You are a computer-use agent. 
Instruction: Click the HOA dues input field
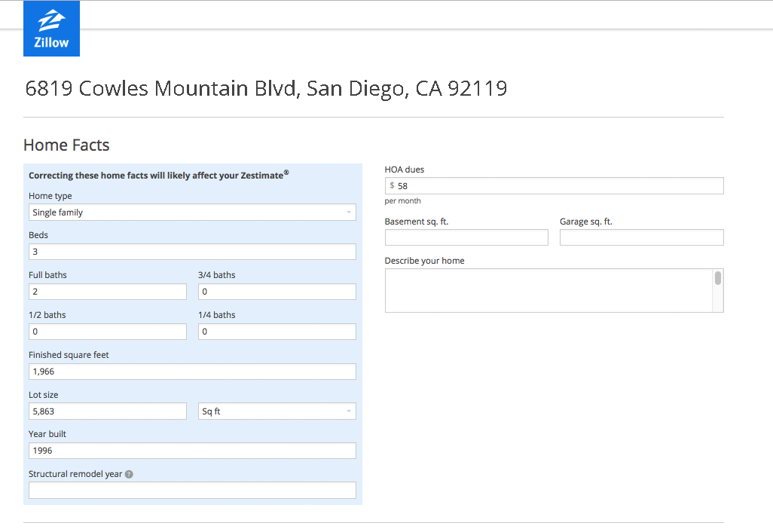click(x=558, y=186)
